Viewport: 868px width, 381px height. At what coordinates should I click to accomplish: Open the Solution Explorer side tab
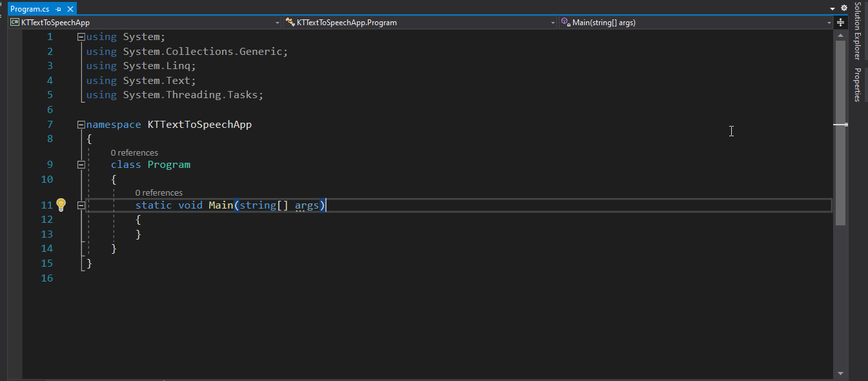tap(858, 30)
